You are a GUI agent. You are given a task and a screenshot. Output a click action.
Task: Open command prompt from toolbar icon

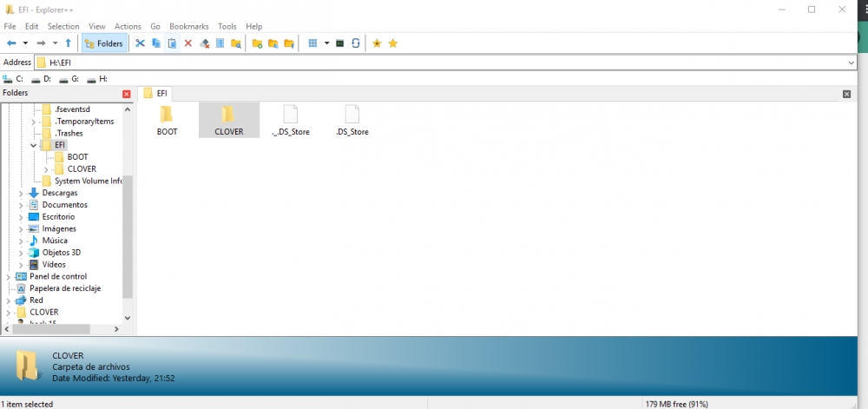point(340,43)
